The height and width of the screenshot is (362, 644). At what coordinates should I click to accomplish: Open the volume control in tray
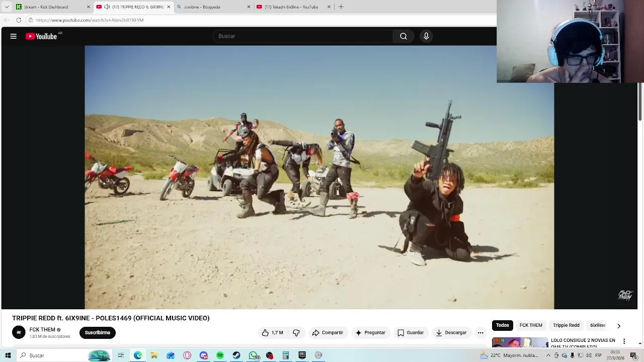coord(589,355)
